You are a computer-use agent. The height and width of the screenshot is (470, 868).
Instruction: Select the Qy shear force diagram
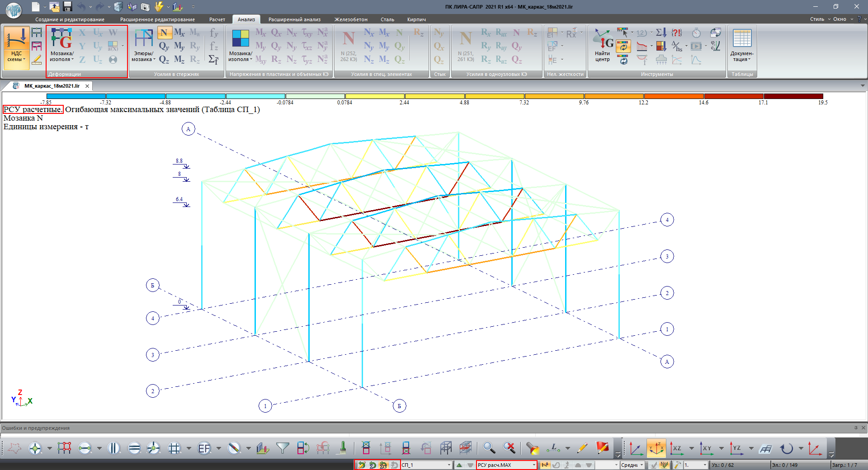(x=164, y=46)
